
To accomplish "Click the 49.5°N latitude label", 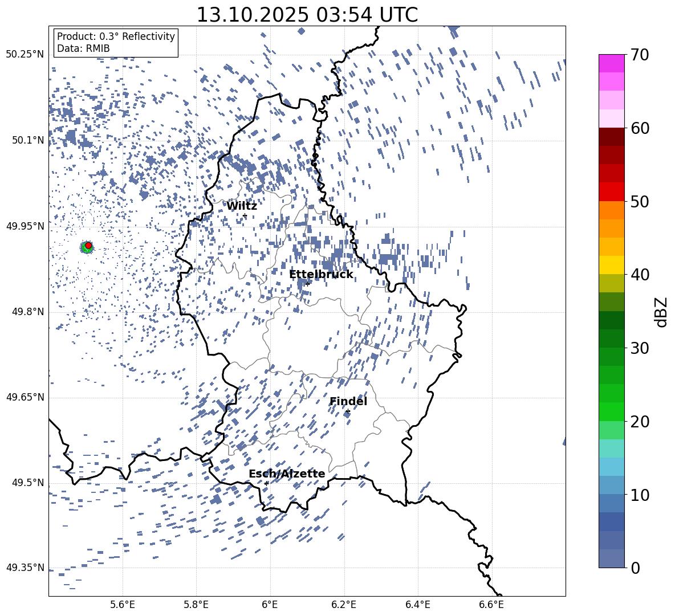I will click(x=27, y=483).
